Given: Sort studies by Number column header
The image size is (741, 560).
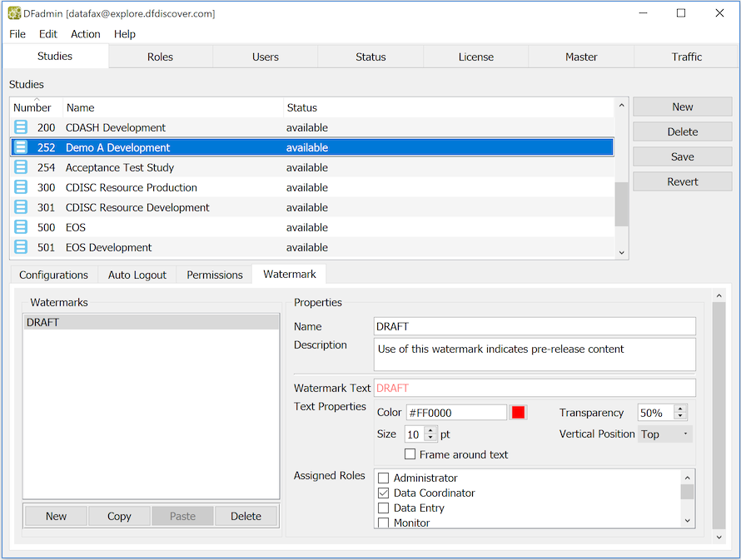Looking at the screenshot, I should pyautogui.click(x=36, y=107).
